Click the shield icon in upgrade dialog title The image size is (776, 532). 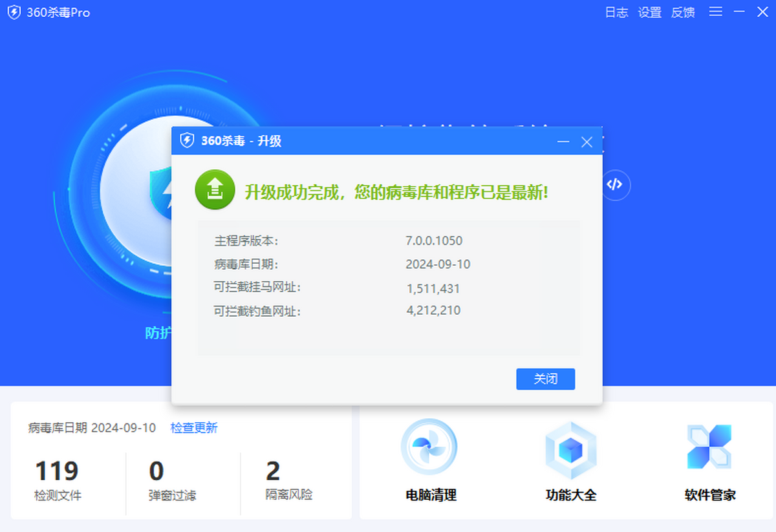pos(187,141)
